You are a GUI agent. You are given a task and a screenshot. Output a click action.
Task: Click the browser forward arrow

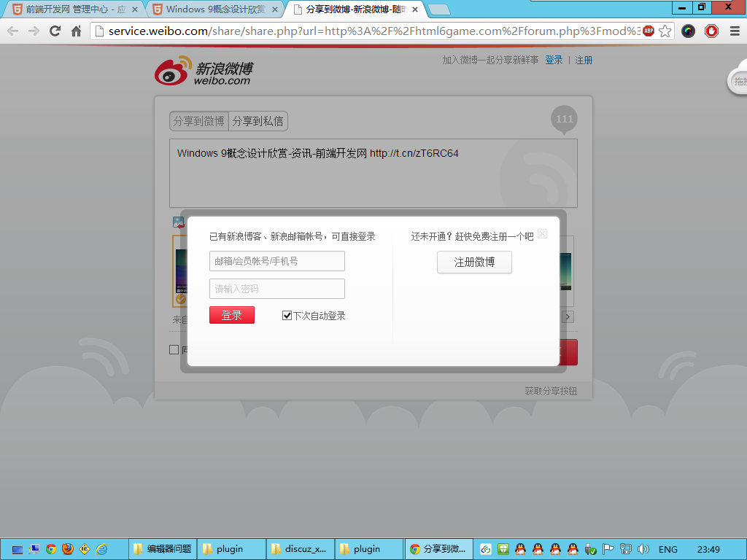pos(34,31)
